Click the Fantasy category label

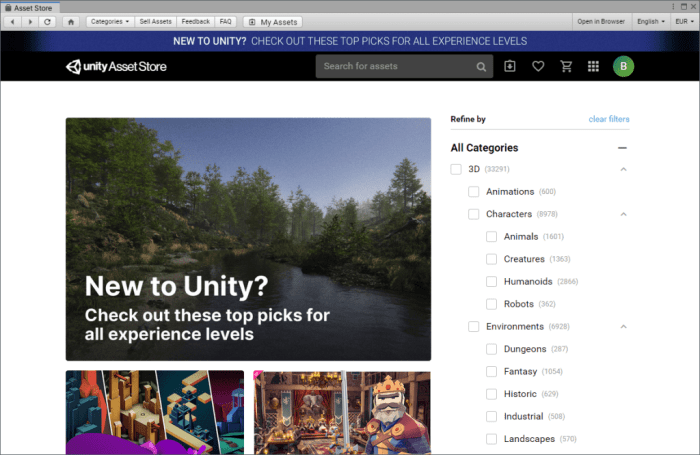click(x=520, y=372)
